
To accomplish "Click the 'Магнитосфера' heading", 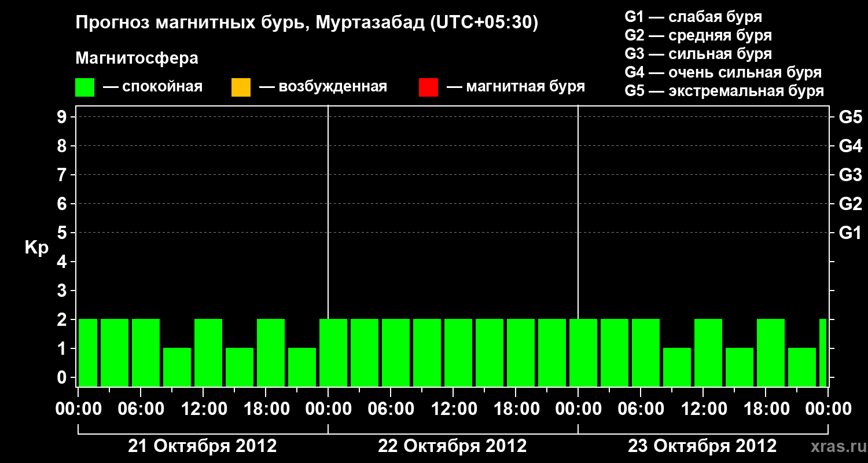I will tap(137, 58).
